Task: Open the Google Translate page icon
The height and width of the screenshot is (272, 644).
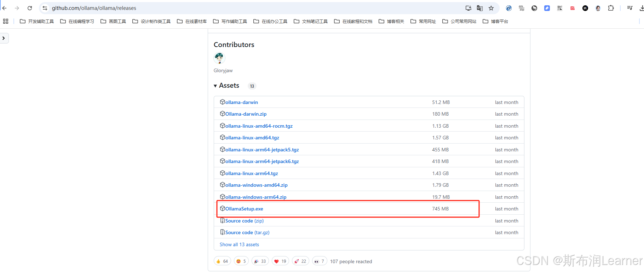Action: click(480, 8)
